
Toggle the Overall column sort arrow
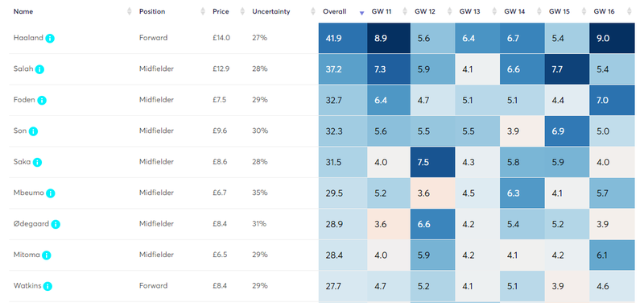coord(361,12)
